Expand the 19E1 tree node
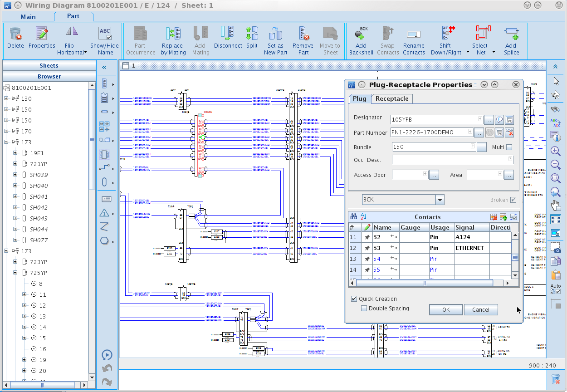The height and width of the screenshot is (392, 567). [15, 153]
